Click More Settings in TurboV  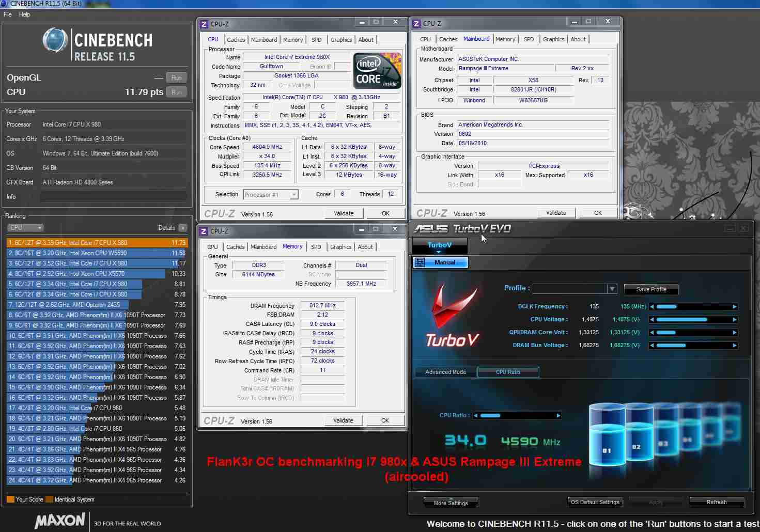point(451,503)
